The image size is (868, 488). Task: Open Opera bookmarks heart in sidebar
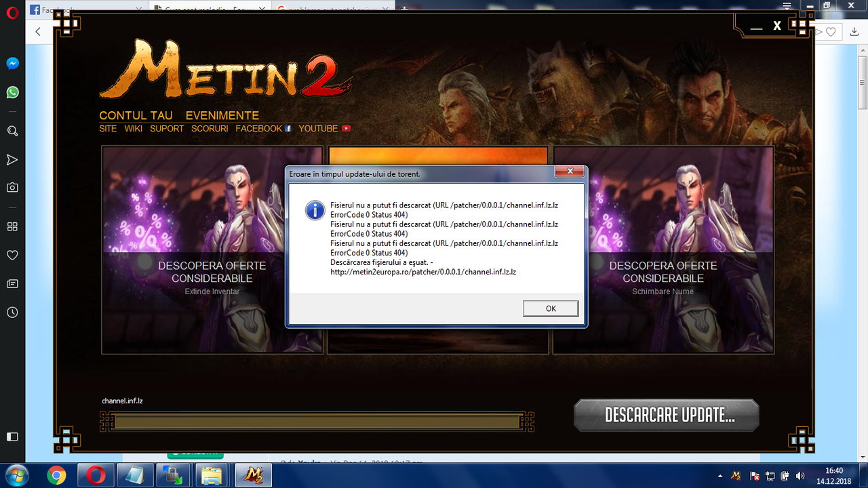coord(12,255)
